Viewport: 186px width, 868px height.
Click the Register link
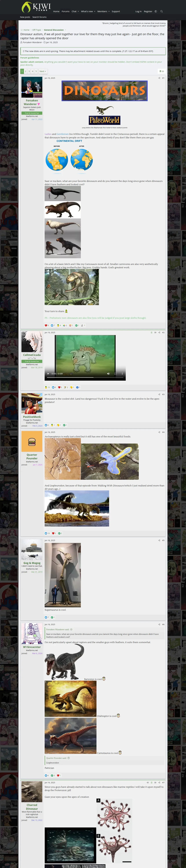pos(148,11)
